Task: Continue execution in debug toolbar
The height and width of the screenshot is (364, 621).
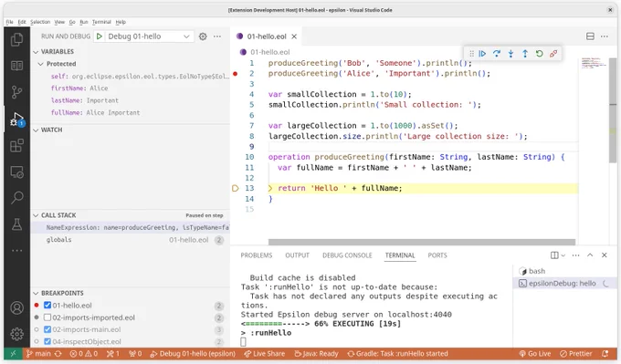Action: [482, 54]
